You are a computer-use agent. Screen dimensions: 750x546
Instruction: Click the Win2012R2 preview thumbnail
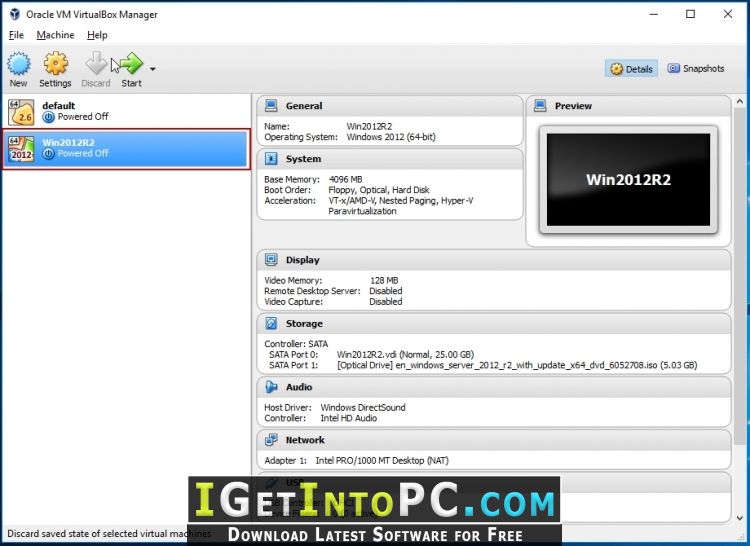pyautogui.click(x=629, y=180)
